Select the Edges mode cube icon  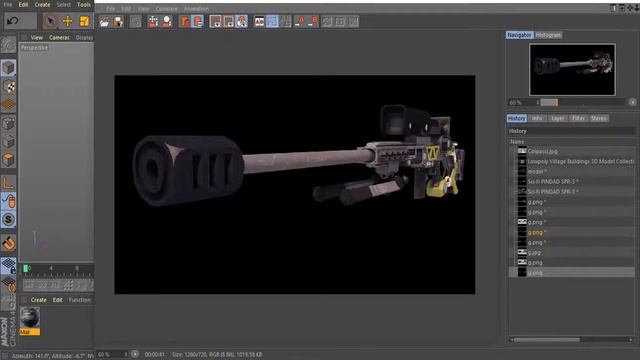(8, 141)
